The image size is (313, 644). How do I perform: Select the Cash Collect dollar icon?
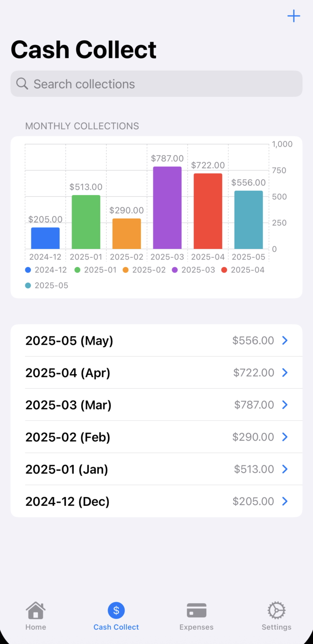point(116,610)
